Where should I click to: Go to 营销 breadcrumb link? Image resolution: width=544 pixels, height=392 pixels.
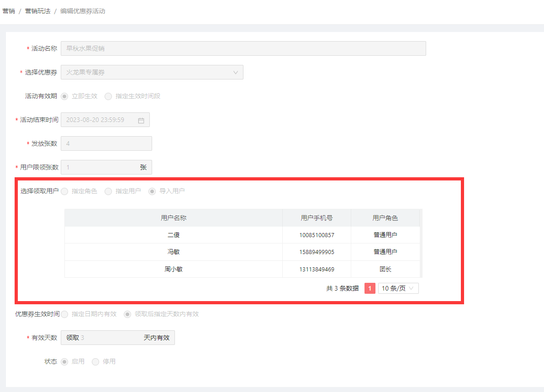point(9,11)
